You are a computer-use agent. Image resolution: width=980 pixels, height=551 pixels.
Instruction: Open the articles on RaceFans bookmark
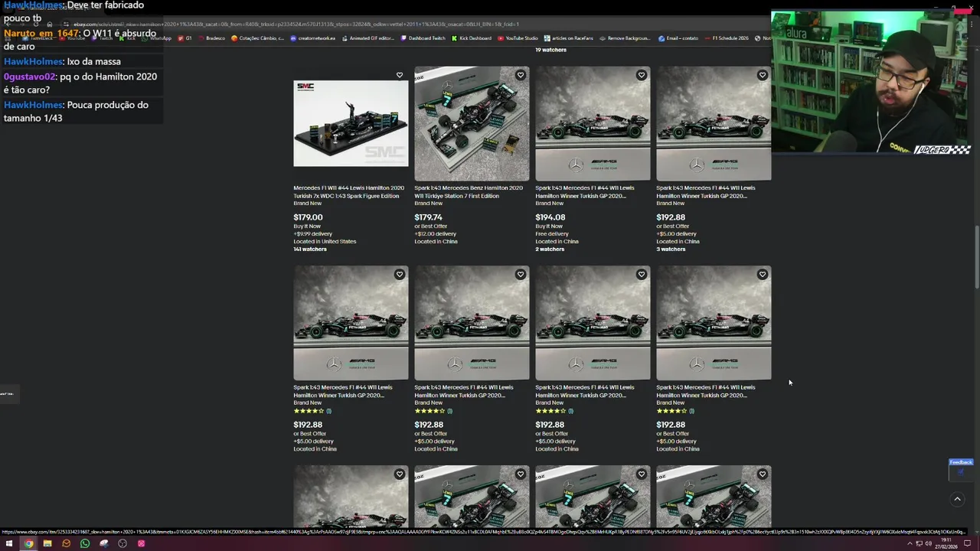click(x=569, y=38)
